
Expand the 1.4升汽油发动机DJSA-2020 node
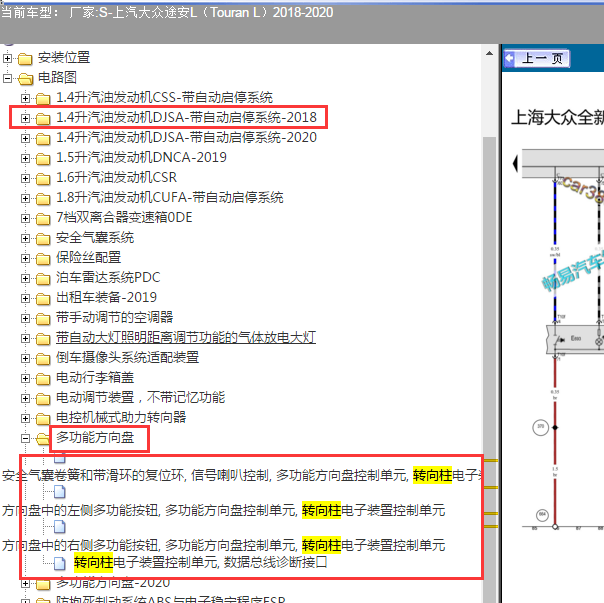pos(25,138)
